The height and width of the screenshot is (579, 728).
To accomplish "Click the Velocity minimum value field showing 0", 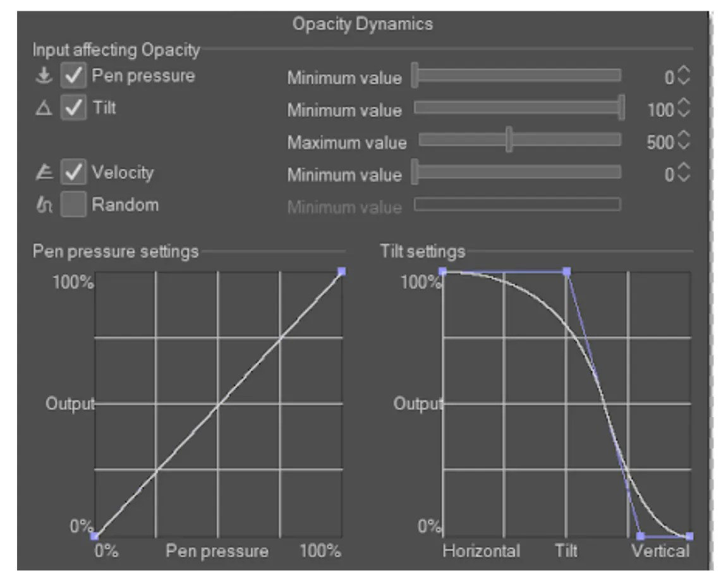I will coord(669,174).
